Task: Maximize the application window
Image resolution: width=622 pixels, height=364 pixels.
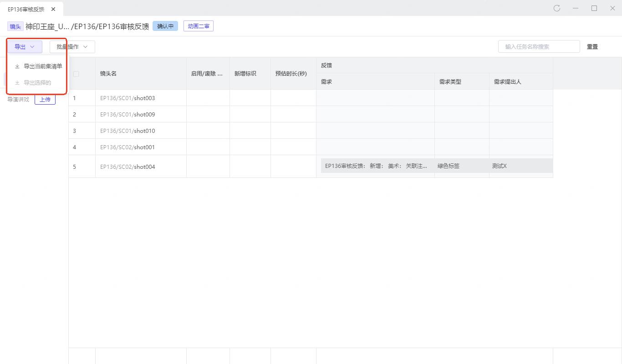Action: (594, 8)
